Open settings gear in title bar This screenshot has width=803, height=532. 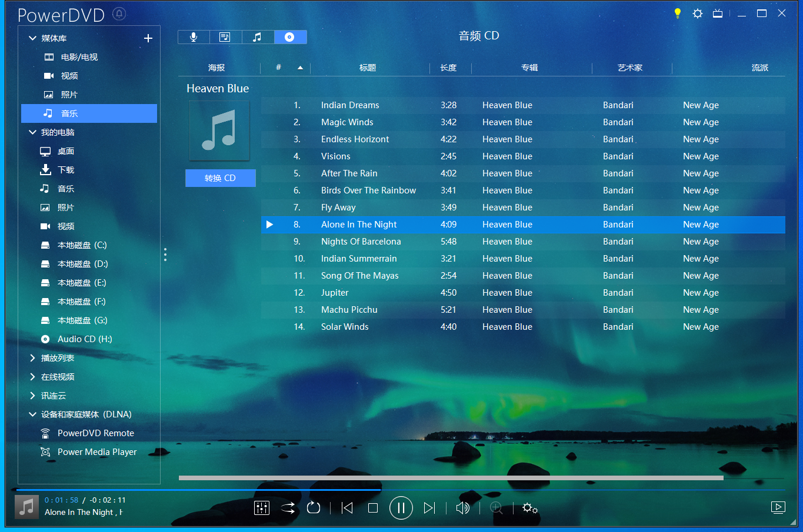[698, 13]
